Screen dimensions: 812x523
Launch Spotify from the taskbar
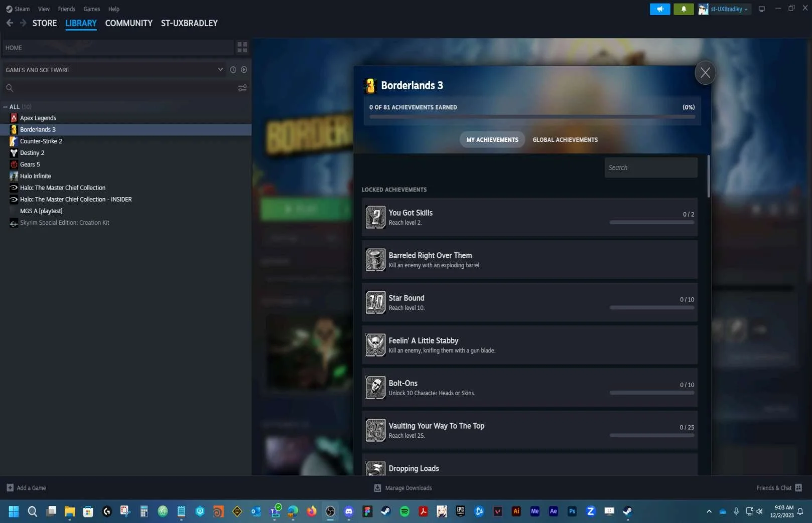click(x=404, y=511)
